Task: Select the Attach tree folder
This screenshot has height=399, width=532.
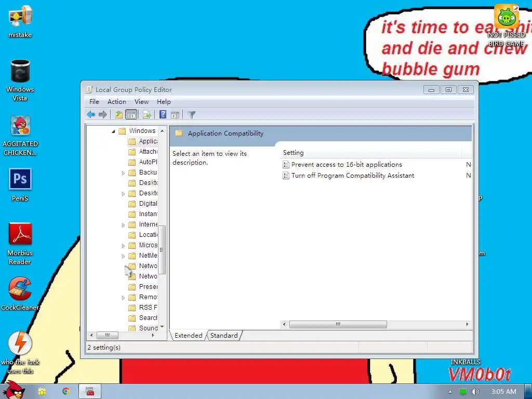Action: [143, 152]
